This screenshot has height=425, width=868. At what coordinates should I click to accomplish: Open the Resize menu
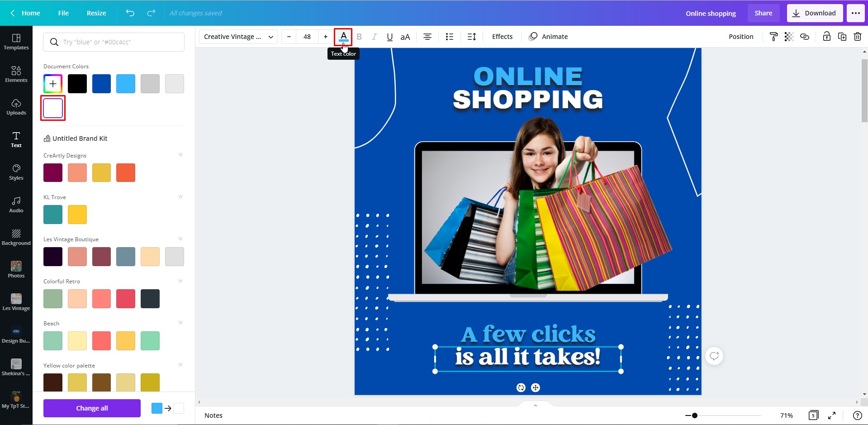(96, 13)
